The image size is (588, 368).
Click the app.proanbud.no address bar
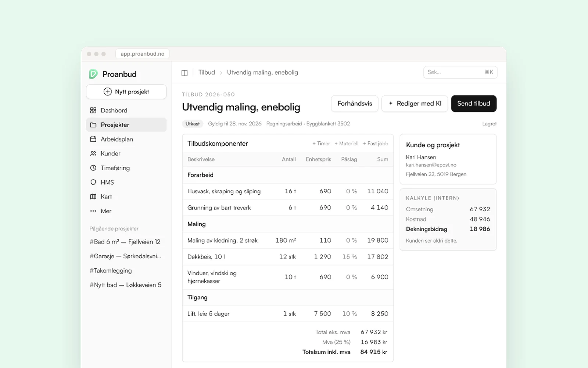pyautogui.click(x=143, y=54)
